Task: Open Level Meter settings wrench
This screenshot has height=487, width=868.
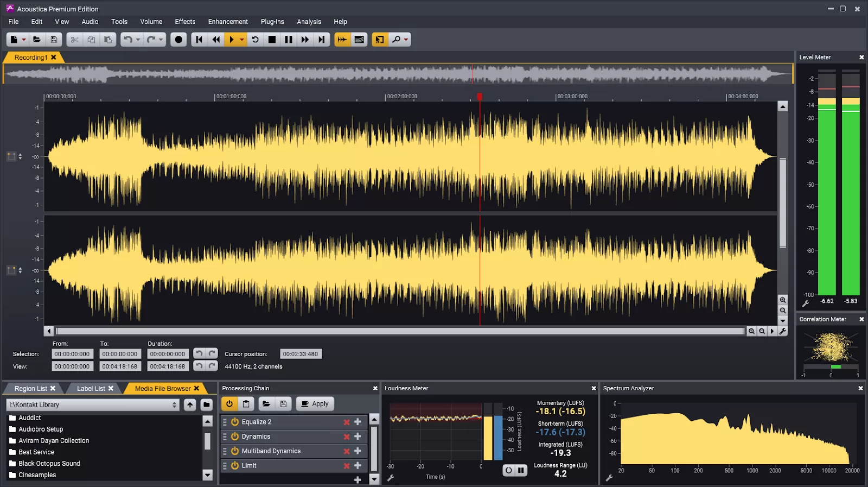Action: (x=806, y=304)
